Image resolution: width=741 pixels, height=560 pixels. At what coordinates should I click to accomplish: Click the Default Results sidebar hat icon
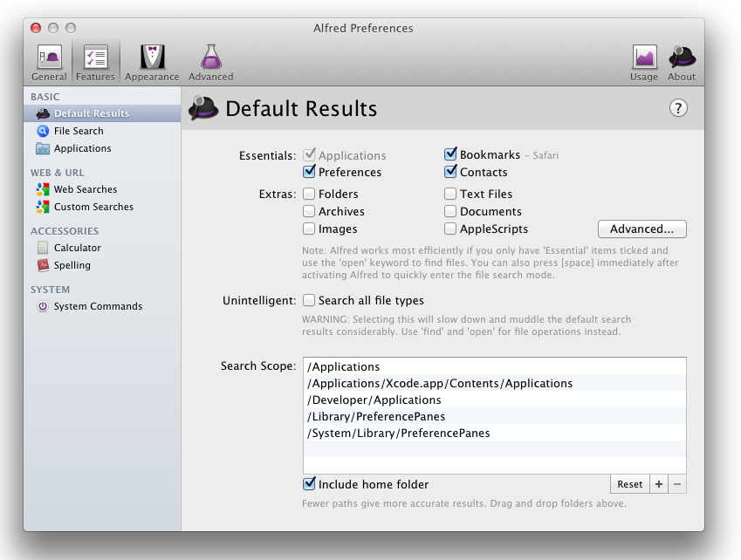pos(43,113)
